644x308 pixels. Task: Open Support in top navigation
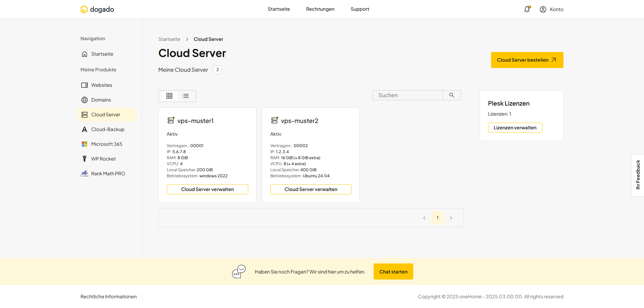point(360,9)
